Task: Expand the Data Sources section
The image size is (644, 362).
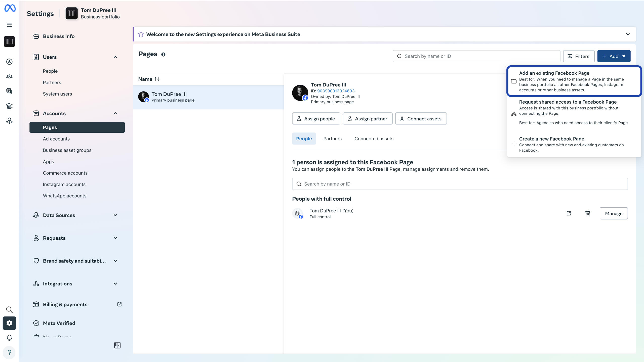Action: pos(115,215)
